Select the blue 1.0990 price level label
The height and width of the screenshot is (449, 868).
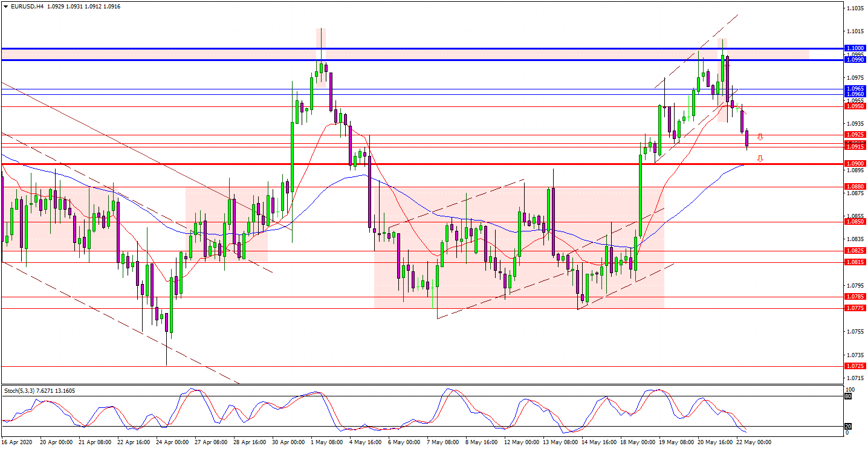tap(855, 60)
